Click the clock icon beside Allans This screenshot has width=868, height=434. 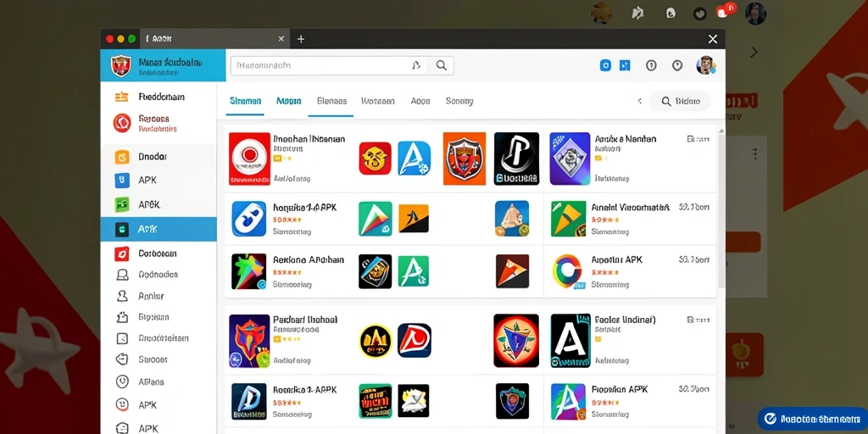point(122,382)
